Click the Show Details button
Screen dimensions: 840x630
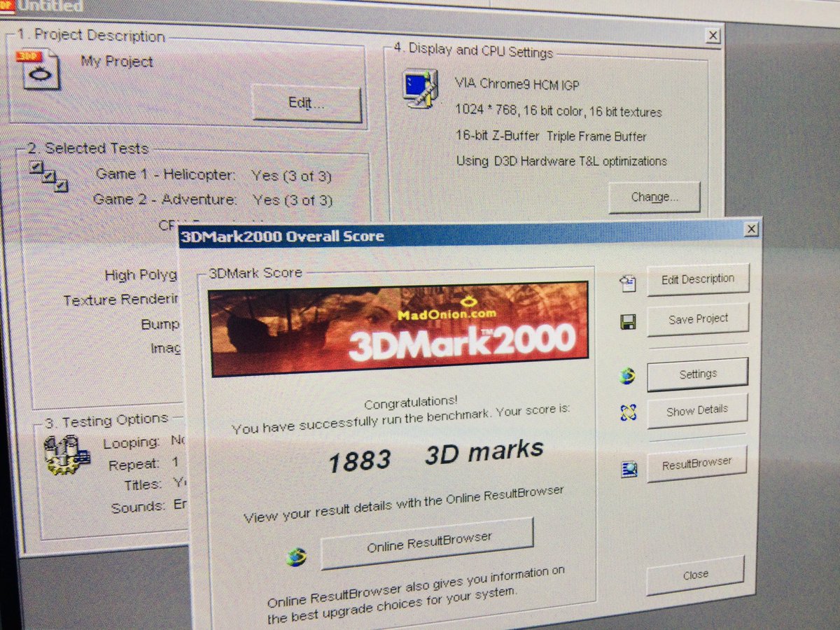(697, 411)
